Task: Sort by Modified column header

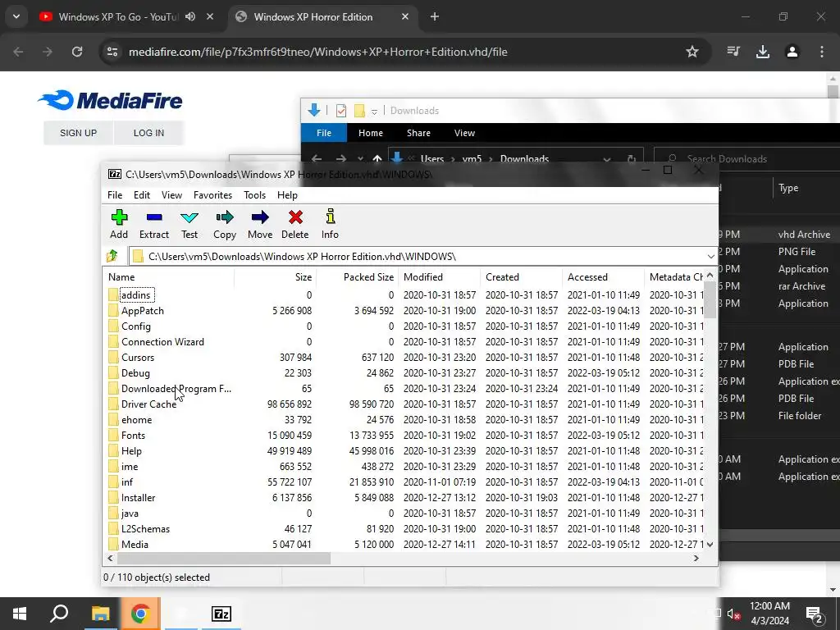Action: 440,277
